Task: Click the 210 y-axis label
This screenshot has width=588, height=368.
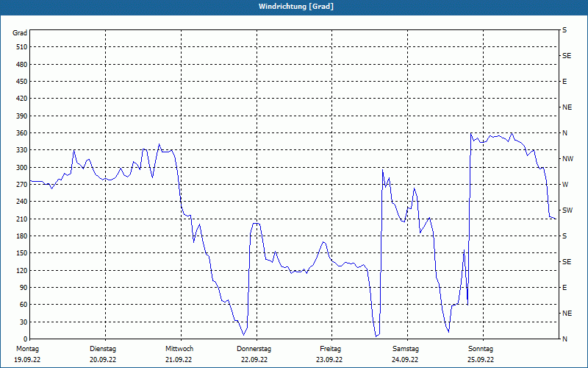Action: click(x=23, y=219)
